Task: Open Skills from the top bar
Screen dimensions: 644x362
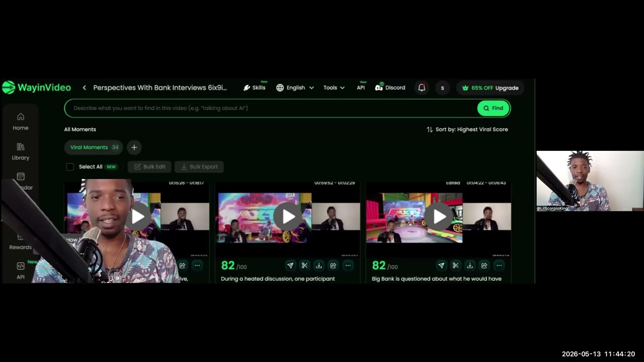Action: click(255, 87)
